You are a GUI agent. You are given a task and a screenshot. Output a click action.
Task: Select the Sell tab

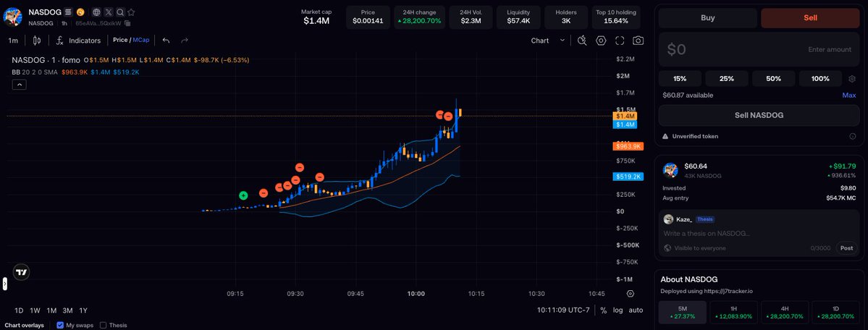[x=810, y=17]
